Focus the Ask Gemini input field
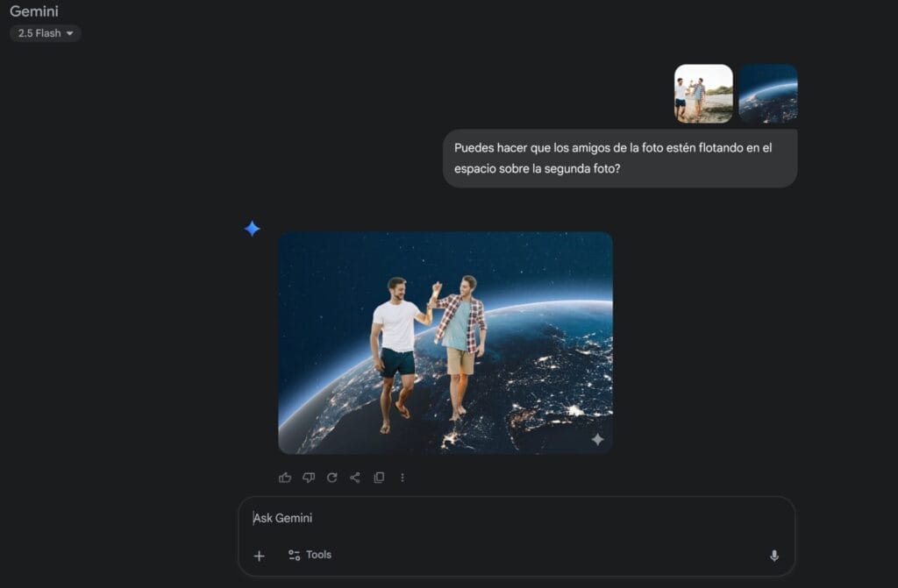Image resolution: width=898 pixels, height=588 pixels. coord(516,518)
